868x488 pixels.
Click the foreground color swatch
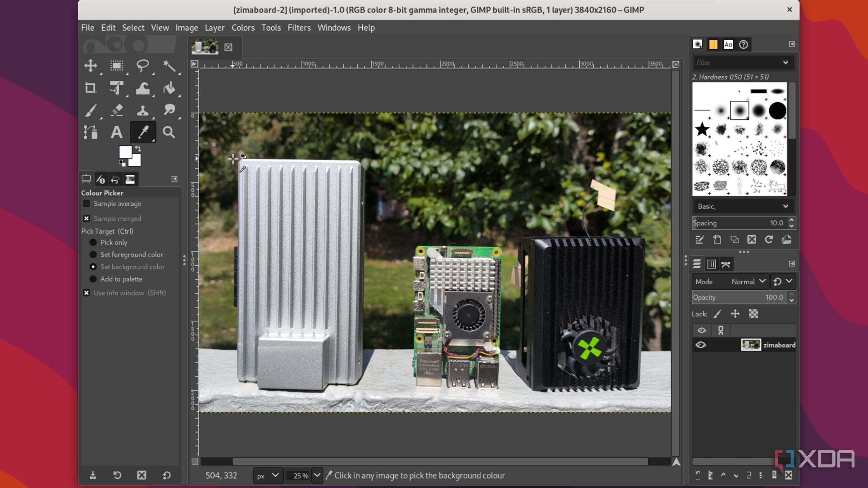(125, 152)
